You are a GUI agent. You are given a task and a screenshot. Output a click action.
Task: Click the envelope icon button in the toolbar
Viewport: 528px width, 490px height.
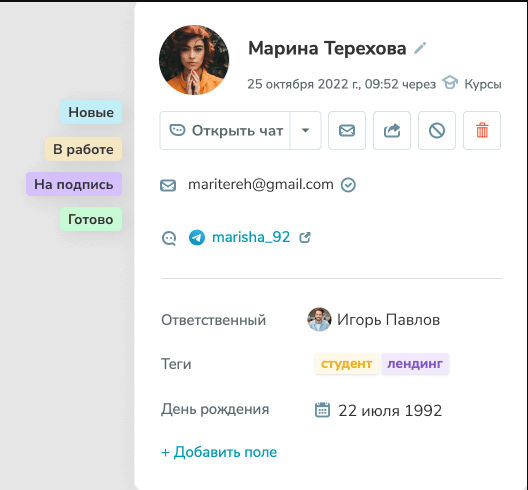(347, 130)
